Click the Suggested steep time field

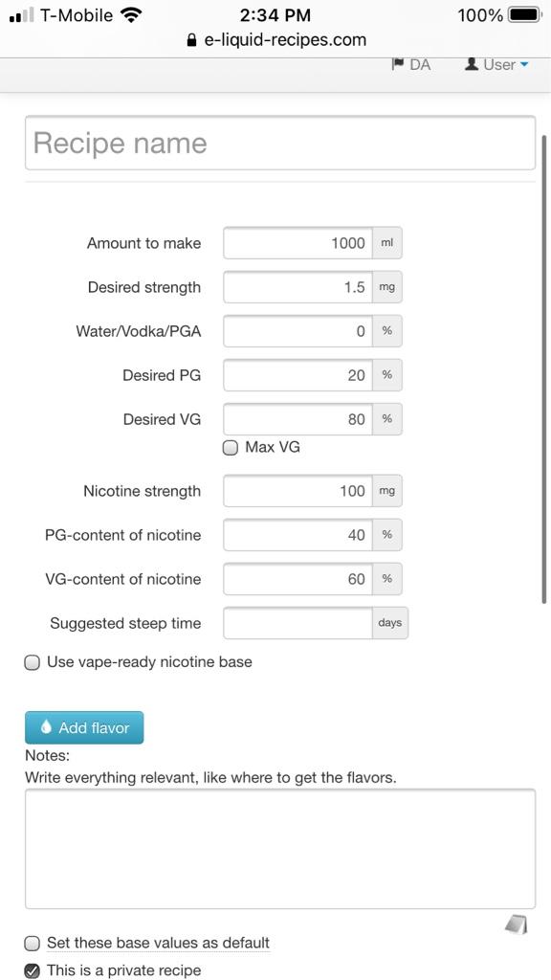tap(298, 623)
